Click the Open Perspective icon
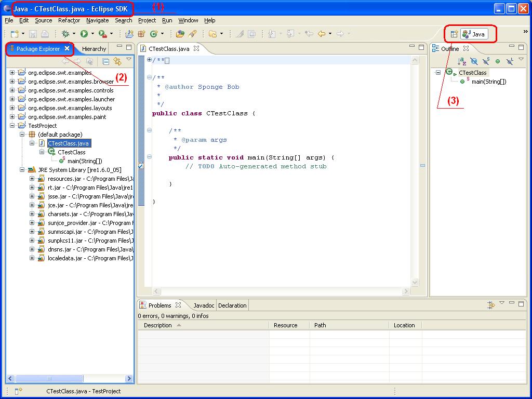Screen dimensions: 532x399 [454, 34]
